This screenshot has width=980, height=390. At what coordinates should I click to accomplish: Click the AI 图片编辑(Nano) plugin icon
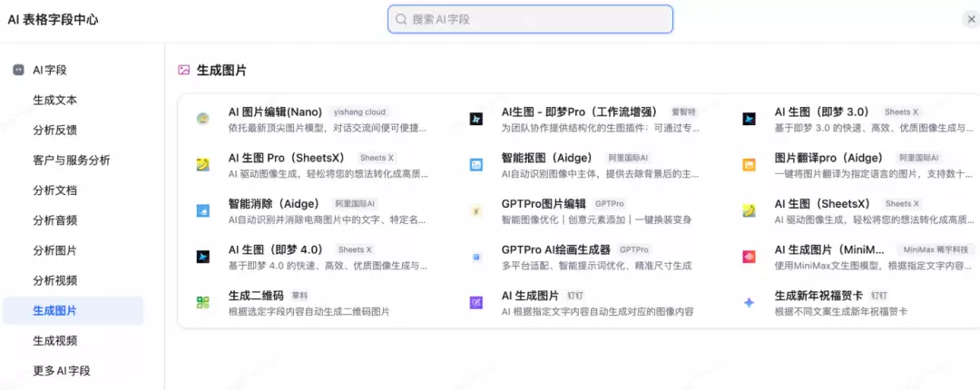click(202, 119)
